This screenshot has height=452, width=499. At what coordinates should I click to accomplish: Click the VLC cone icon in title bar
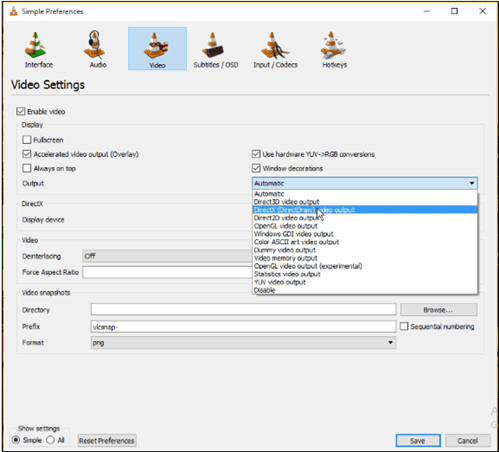[x=14, y=11]
